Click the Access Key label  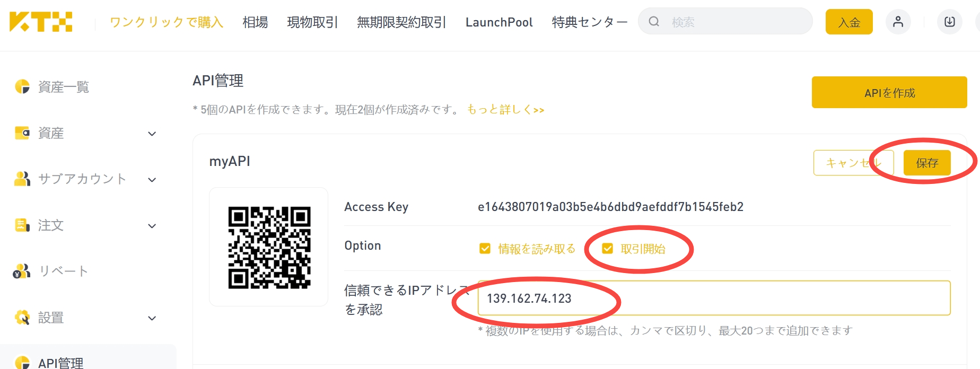pyautogui.click(x=376, y=207)
